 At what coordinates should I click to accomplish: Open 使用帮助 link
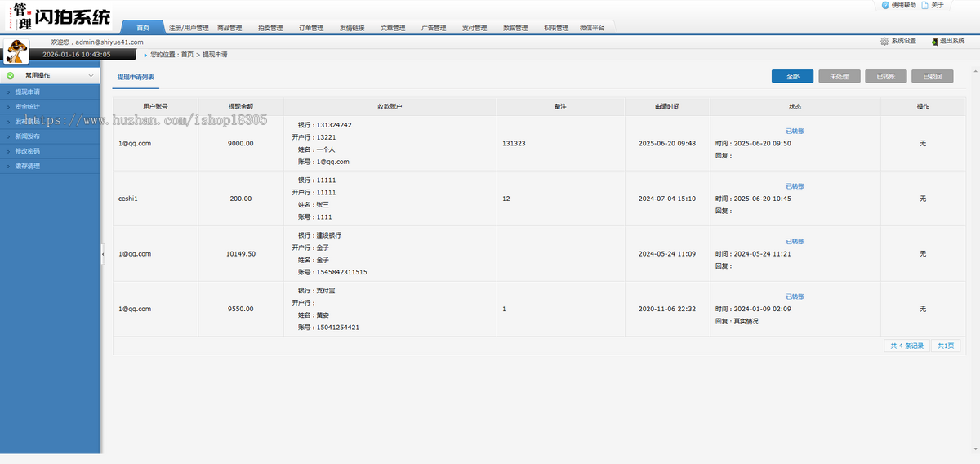(x=903, y=5)
